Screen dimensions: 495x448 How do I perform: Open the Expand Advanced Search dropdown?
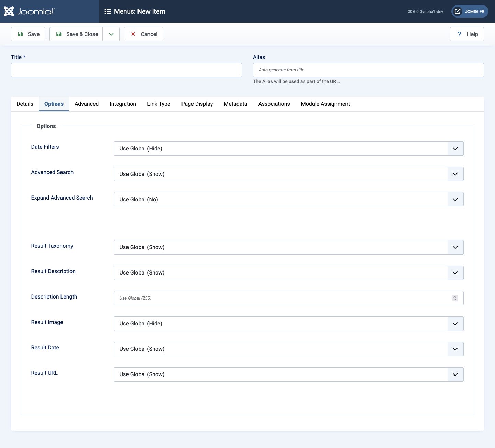click(x=289, y=199)
